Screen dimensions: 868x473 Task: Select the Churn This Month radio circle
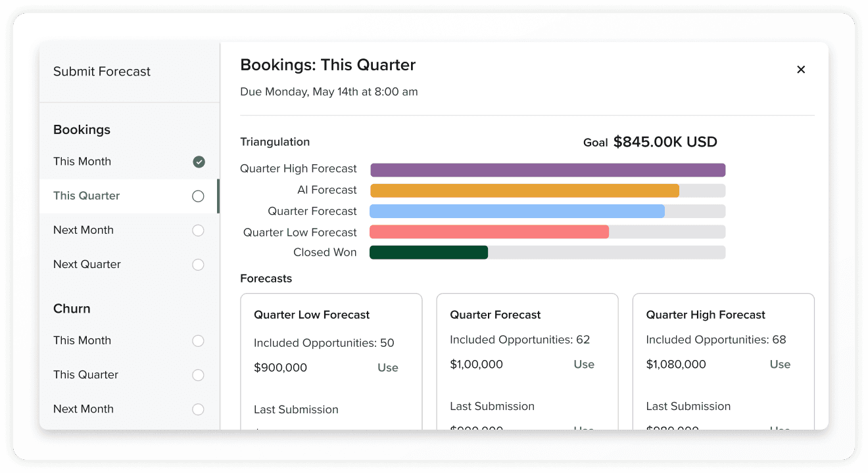tap(198, 341)
